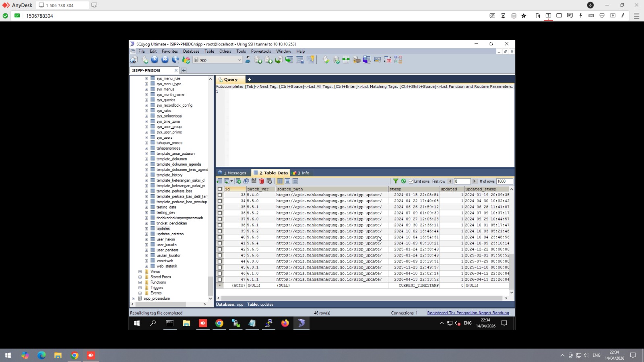This screenshot has width=644, height=362.
Task: Click the number of rows input field
Action: tap(504, 181)
